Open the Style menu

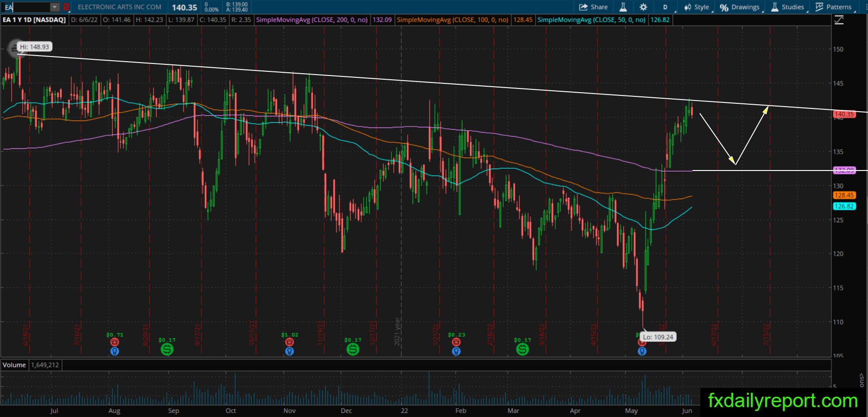pos(696,7)
